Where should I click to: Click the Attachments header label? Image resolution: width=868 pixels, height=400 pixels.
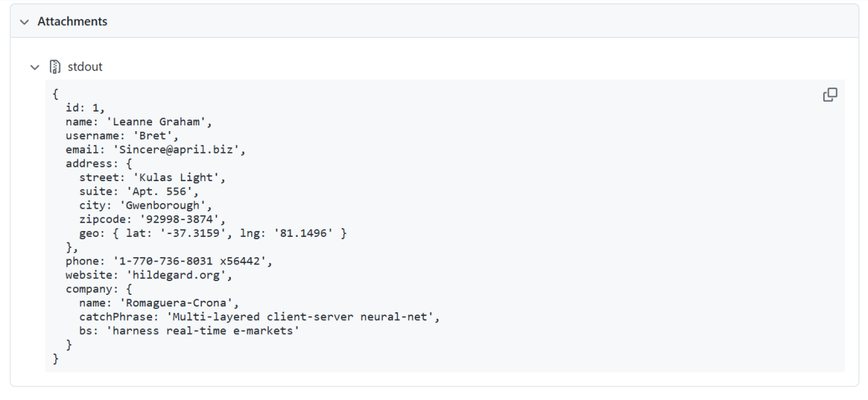point(72,22)
